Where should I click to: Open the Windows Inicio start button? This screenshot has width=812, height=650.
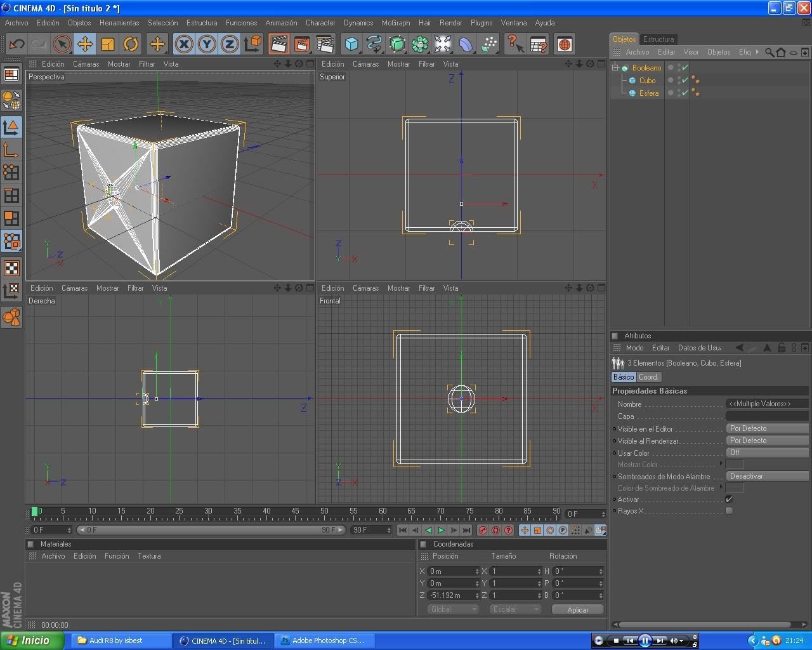tap(32, 640)
